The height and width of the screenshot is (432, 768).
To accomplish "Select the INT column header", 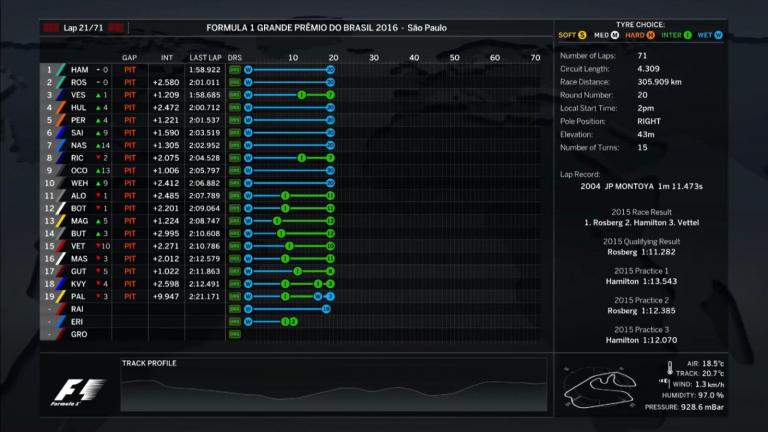I will [x=166, y=57].
